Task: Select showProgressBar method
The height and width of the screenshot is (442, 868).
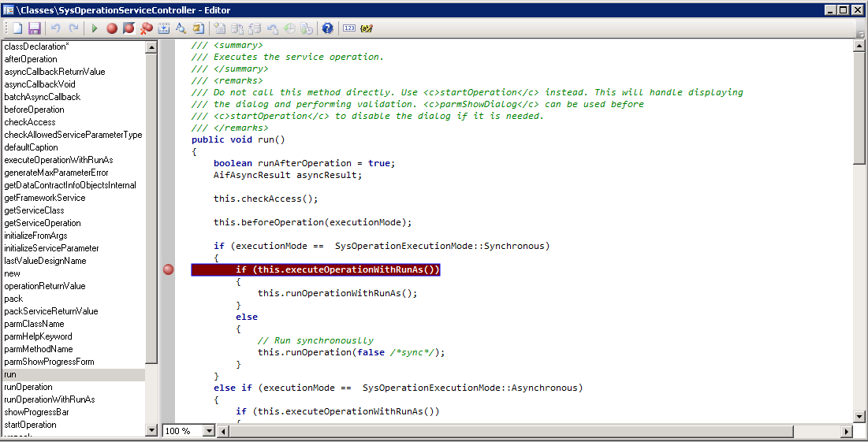Action: click(36, 412)
